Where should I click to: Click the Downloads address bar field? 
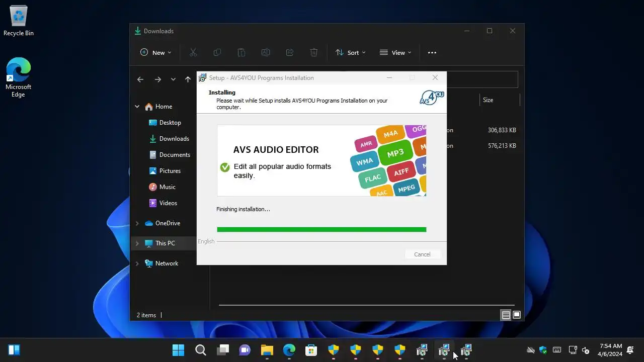tap(482, 79)
